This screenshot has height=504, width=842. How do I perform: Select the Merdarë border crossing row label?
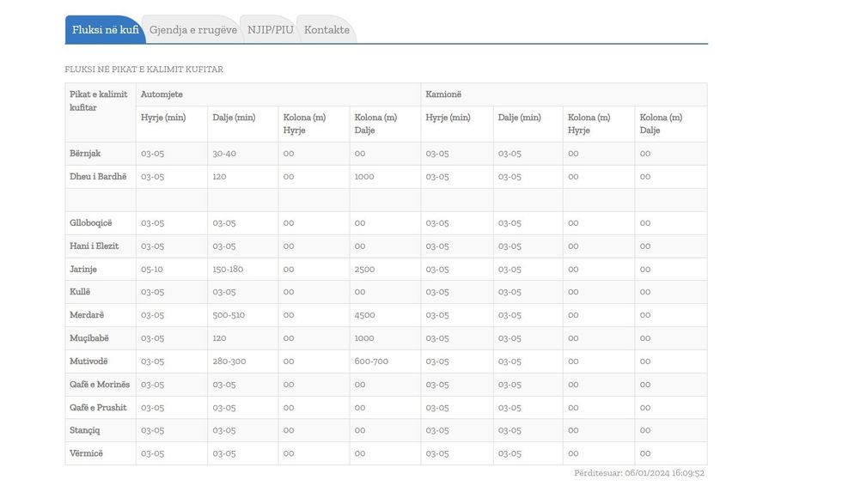pos(87,315)
